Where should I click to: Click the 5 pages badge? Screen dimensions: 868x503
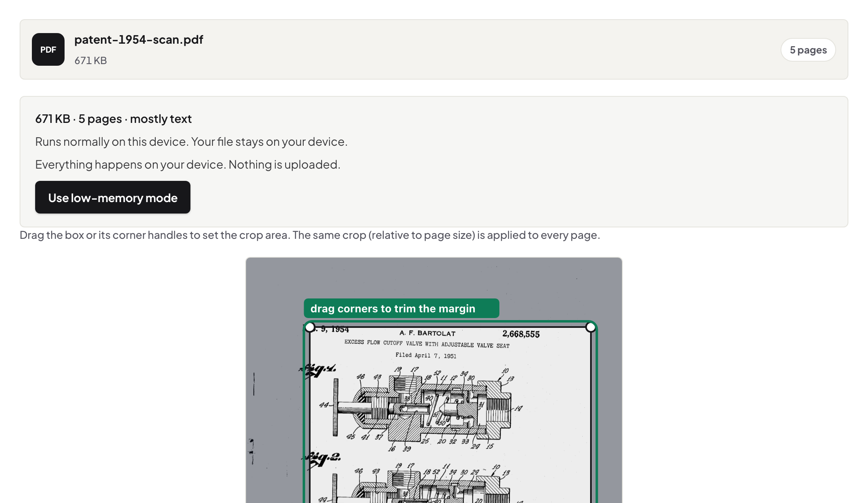pos(808,50)
